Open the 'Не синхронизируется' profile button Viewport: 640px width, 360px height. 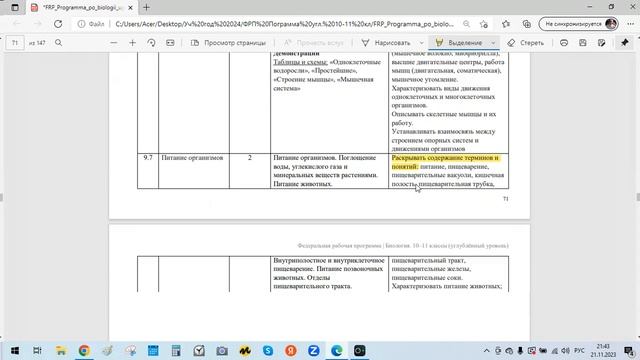point(578,24)
